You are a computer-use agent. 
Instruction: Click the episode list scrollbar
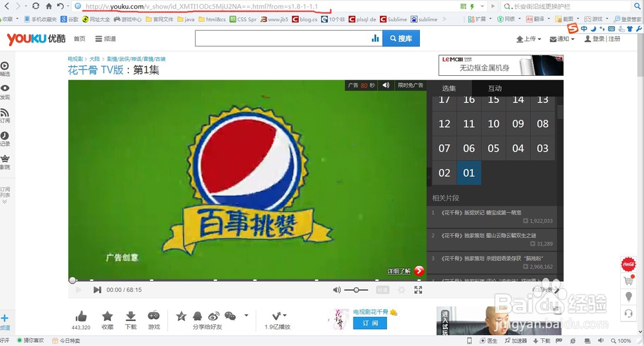point(560,111)
